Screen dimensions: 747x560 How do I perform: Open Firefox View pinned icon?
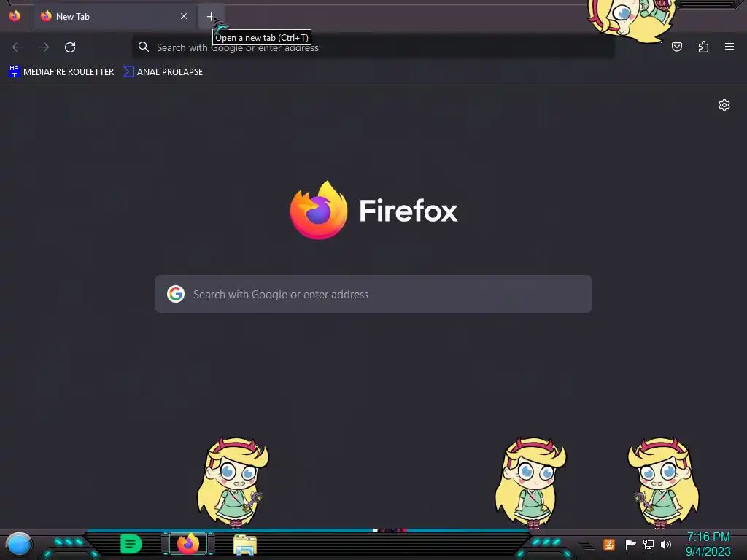click(15, 16)
